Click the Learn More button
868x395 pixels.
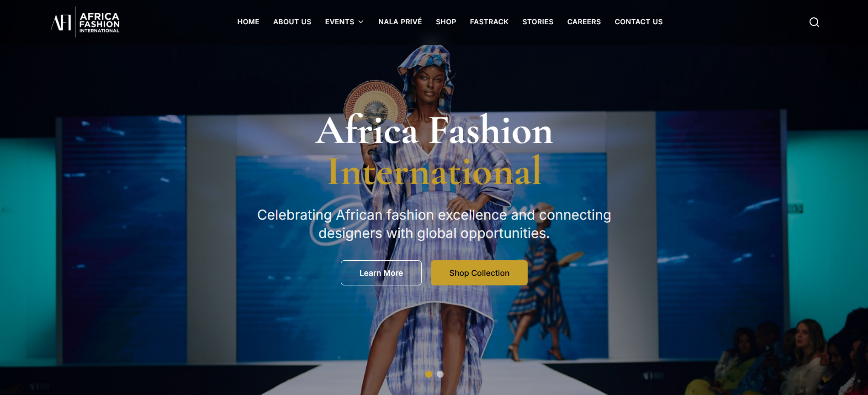[381, 273]
